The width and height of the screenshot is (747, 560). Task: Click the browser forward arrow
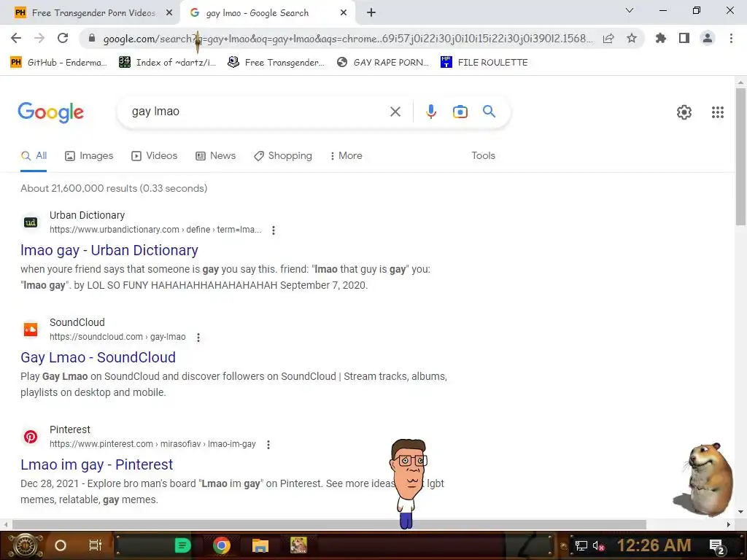tap(39, 38)
